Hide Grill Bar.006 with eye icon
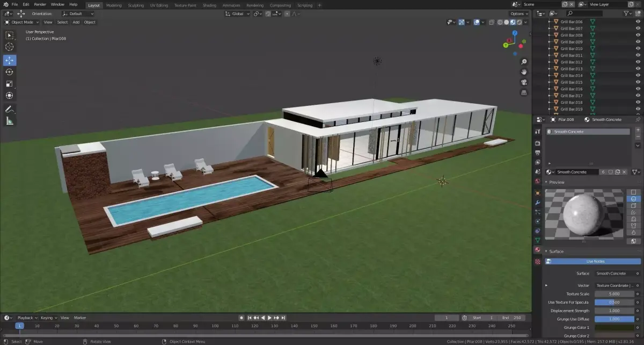Image resolution: width=644 pixels, height=345 pixels. (x=637, y=21)
